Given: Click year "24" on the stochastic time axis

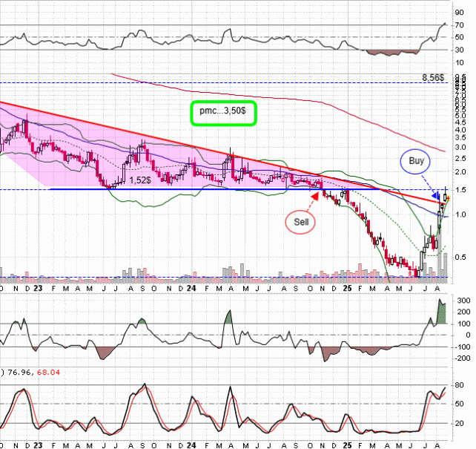Looking at the screenshot, I should [x=191, y=445].
